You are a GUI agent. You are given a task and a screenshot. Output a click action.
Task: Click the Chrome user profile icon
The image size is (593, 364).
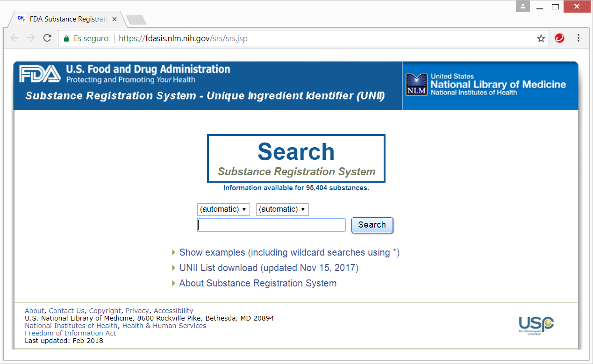(523, 7)
